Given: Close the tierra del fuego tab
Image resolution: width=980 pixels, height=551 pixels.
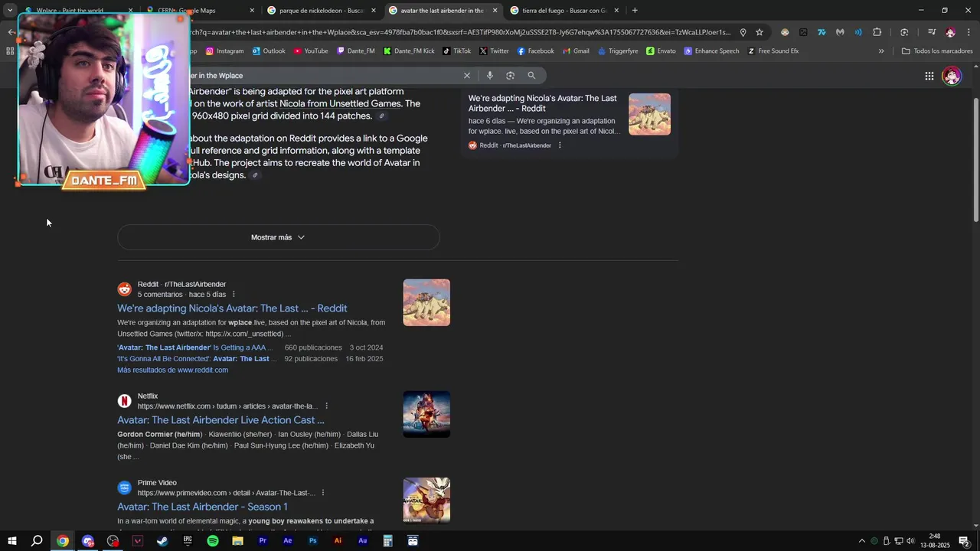Looking at the screenshot, I should pos(616,11).
